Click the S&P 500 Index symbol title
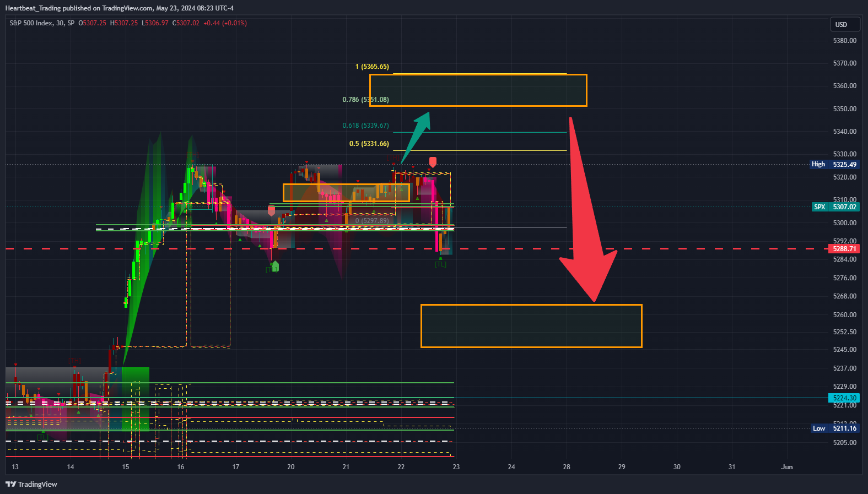This screenshot has width=868, height=494. (x=31, y=23)
